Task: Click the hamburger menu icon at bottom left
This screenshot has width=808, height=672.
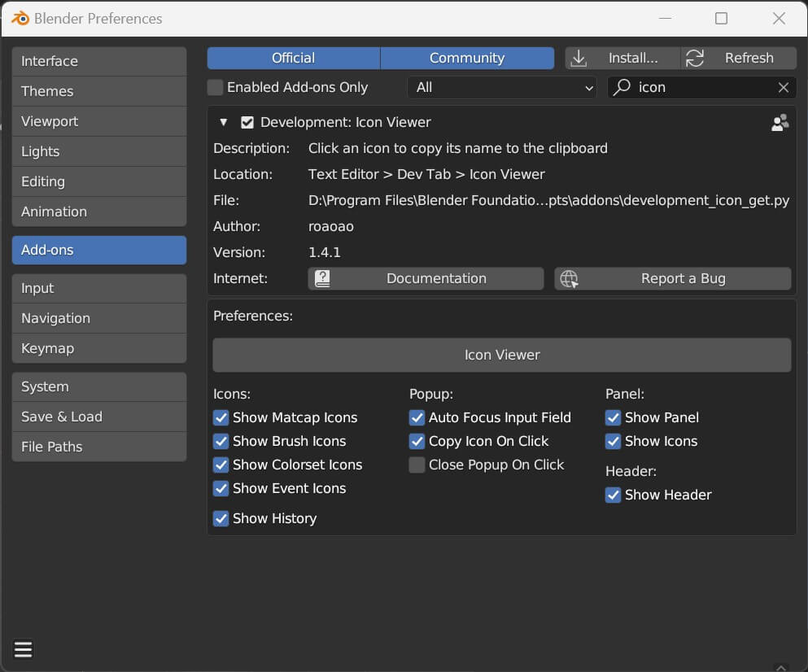Action: 23,649
